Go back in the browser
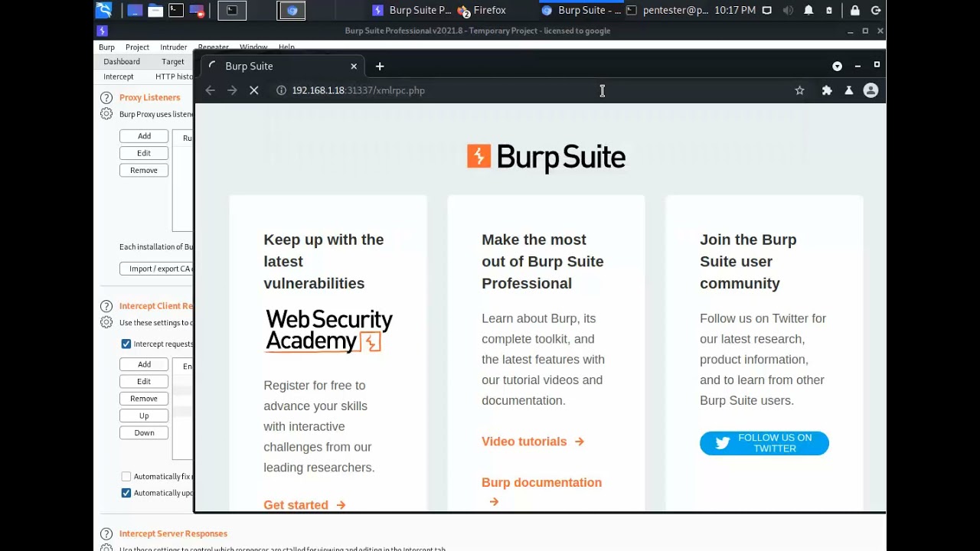Screen dimensions: 980x551 (210, 90)
